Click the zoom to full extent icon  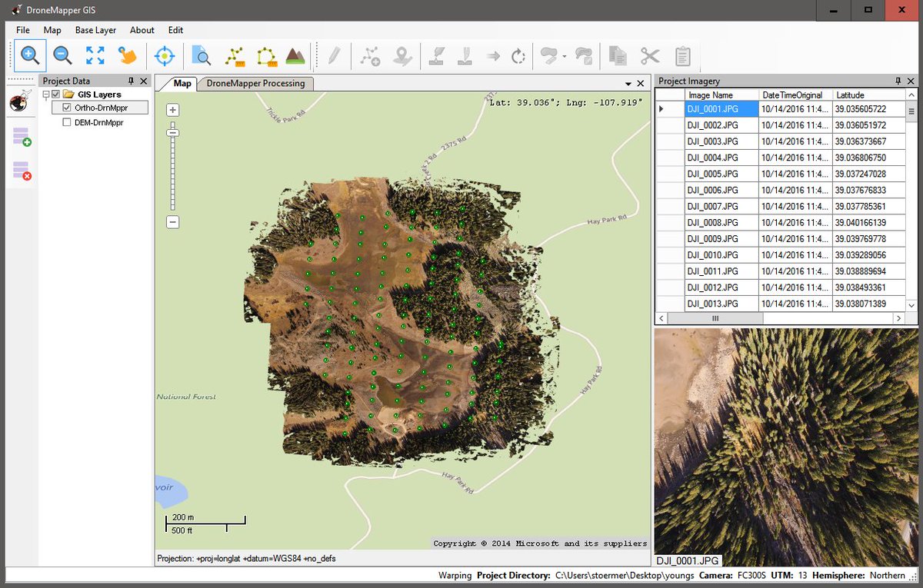95,55
